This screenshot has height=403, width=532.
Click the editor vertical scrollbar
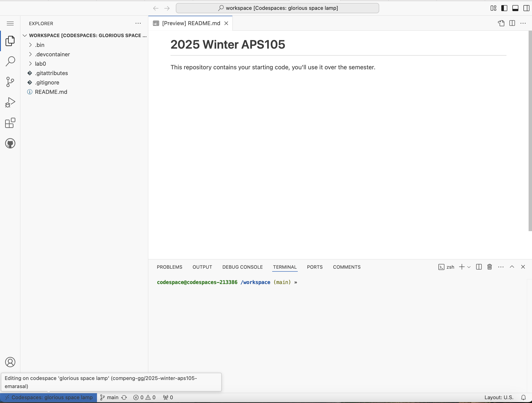530,131
